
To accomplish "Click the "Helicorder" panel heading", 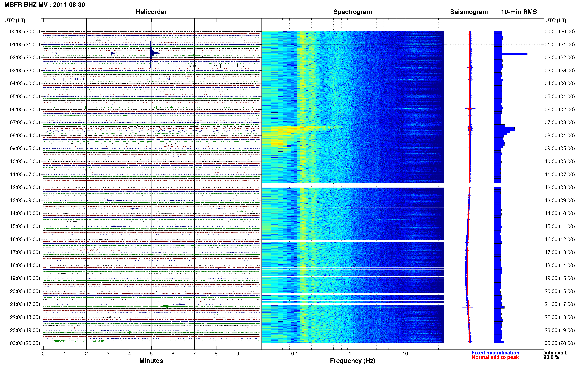I will (151, 12).
